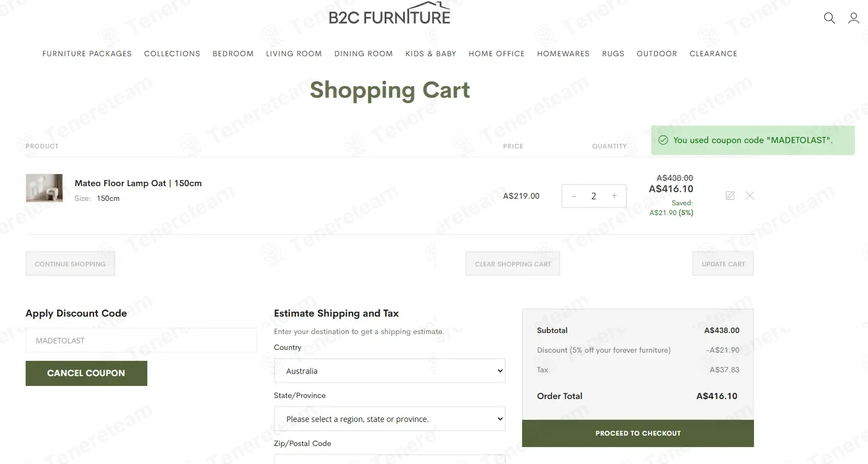The image size is (868, 464).
Task: Open the Mateo Floor Lamp product thumbnail
Action: pyautogui.click(x=45, y=188)
